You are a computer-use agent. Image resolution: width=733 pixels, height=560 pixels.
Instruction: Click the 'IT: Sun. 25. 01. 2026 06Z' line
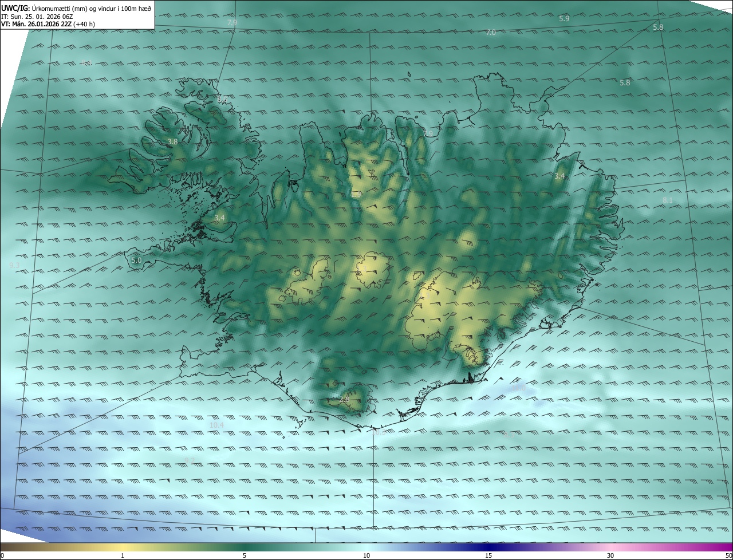[x=37, y=16]
